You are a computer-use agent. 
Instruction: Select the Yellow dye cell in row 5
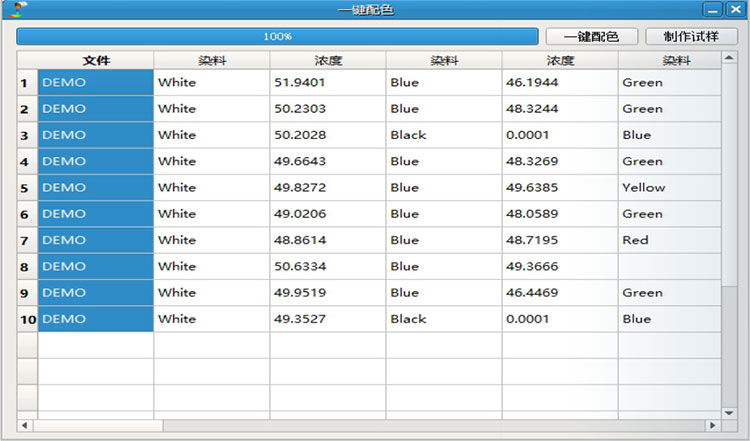pyautogui.click(x=667, y=188)
